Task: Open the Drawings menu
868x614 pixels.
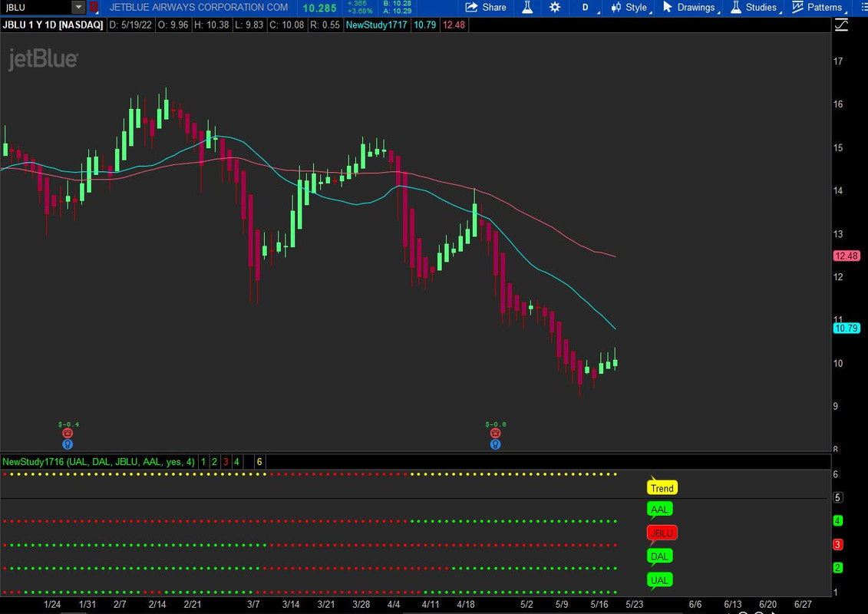Action: [690, 8]
